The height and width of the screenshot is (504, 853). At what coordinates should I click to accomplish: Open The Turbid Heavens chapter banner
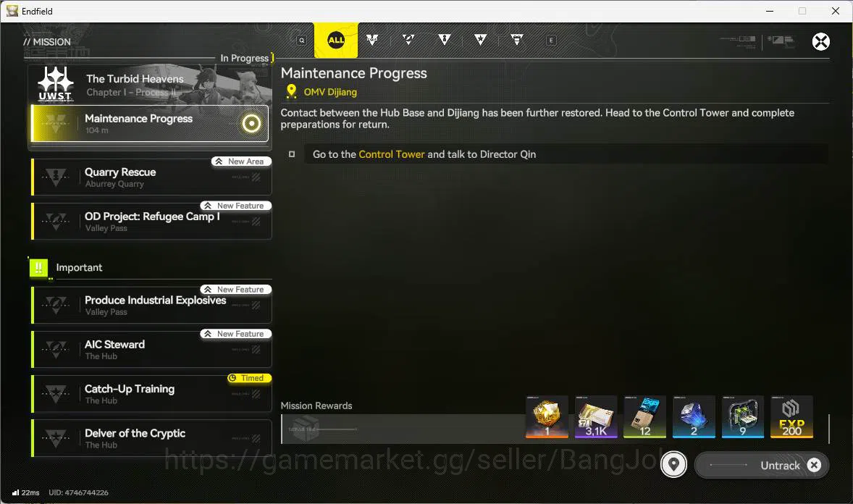(150, 85)
